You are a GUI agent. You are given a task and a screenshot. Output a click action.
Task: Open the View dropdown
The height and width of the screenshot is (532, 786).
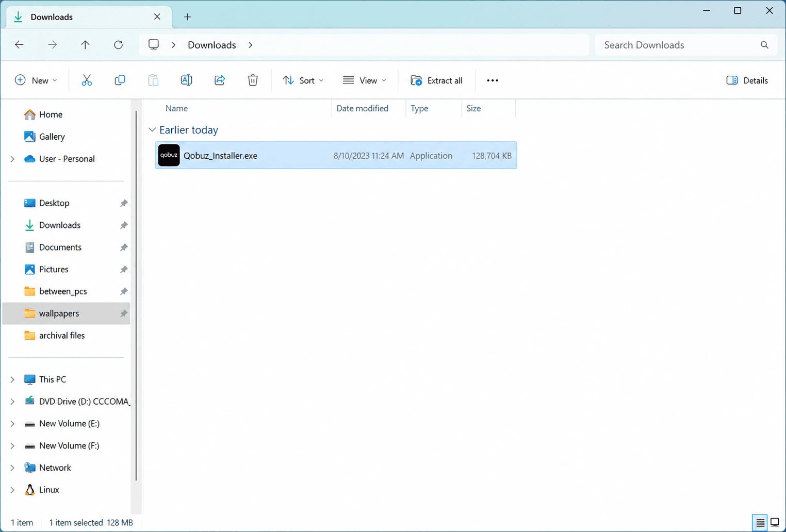coord(365,80)
